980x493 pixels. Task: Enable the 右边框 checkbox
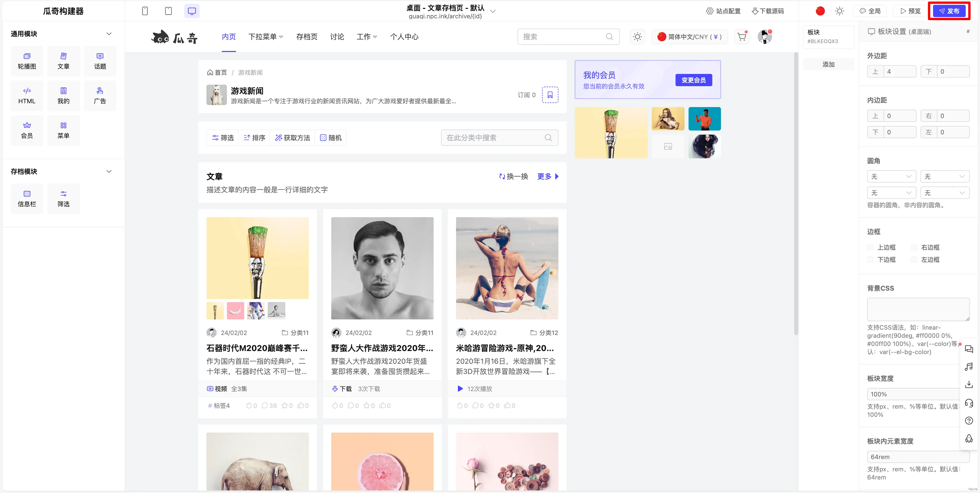[x=914, y=248]
